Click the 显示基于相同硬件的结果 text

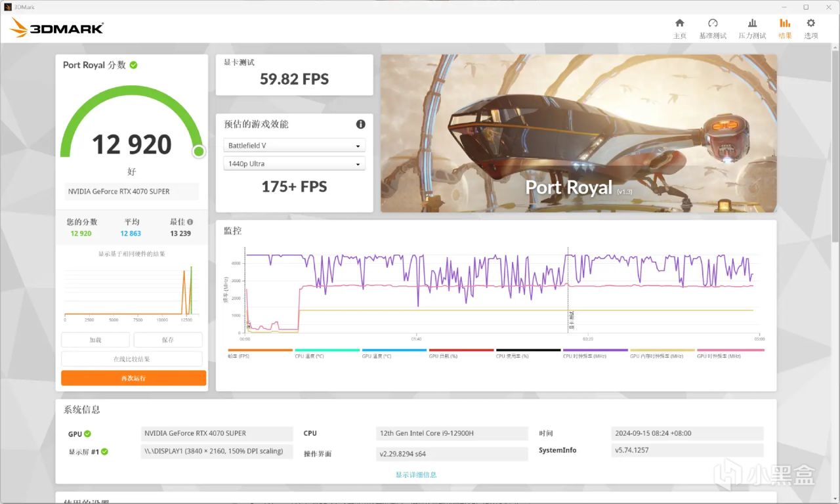point(132,254)
